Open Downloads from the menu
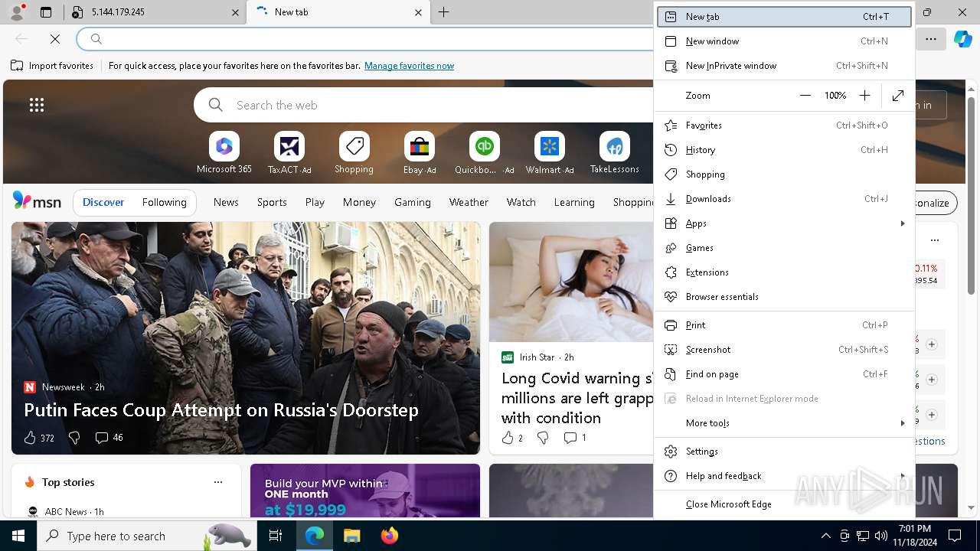Screen dimensions: 980x551 pyautogui.click(x=785, y=199)
